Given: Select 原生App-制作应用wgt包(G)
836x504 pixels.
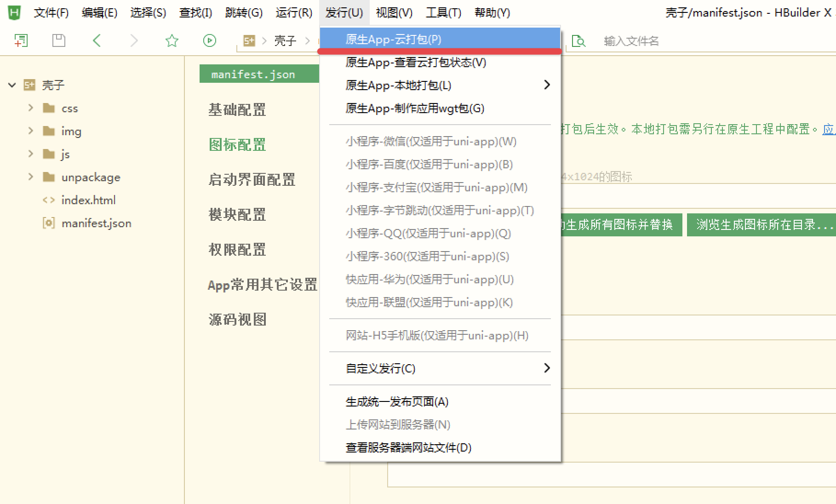Looking at the screenshot, I should [440, 109].
